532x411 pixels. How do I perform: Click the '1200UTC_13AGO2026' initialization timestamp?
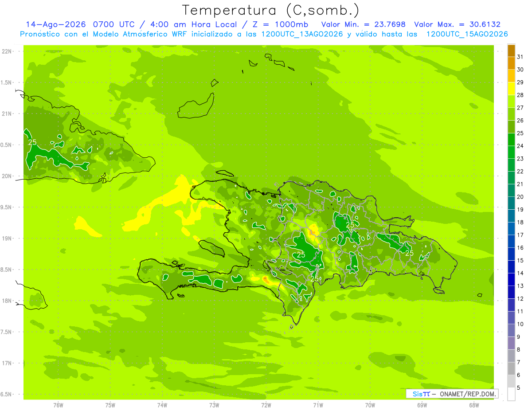pyautogui.click(x=302, y=34)
